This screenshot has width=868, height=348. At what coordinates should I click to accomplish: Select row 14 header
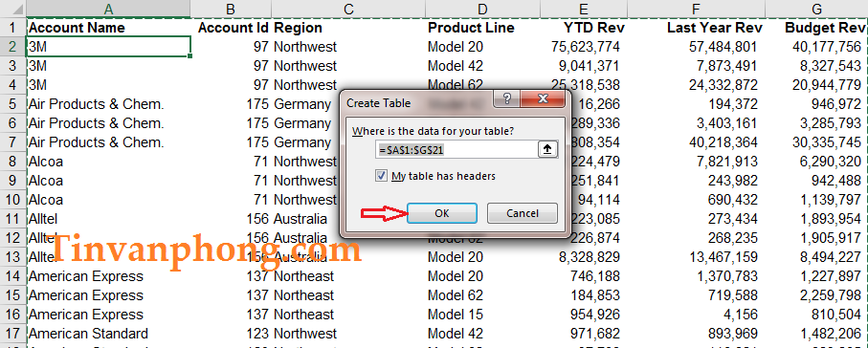tap(12, 276)
